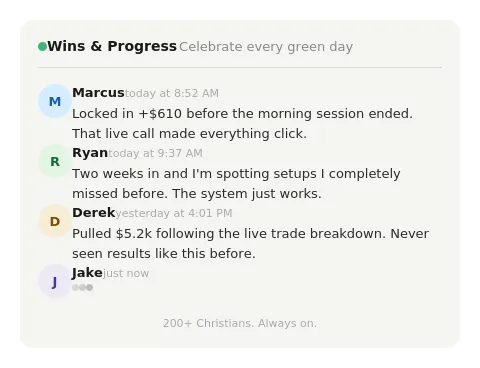The width and height of the screenshot is (480, 368).
Task: Click Ryan's green R avatar
Action: (x=55, y=161)
